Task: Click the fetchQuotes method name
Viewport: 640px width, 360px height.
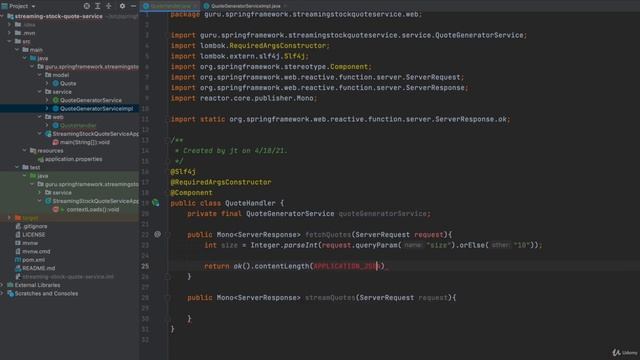Action: point(328,235)
